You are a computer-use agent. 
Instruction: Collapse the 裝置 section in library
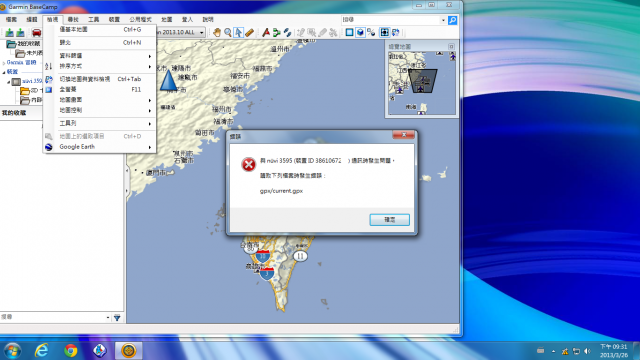click(4, 72)
